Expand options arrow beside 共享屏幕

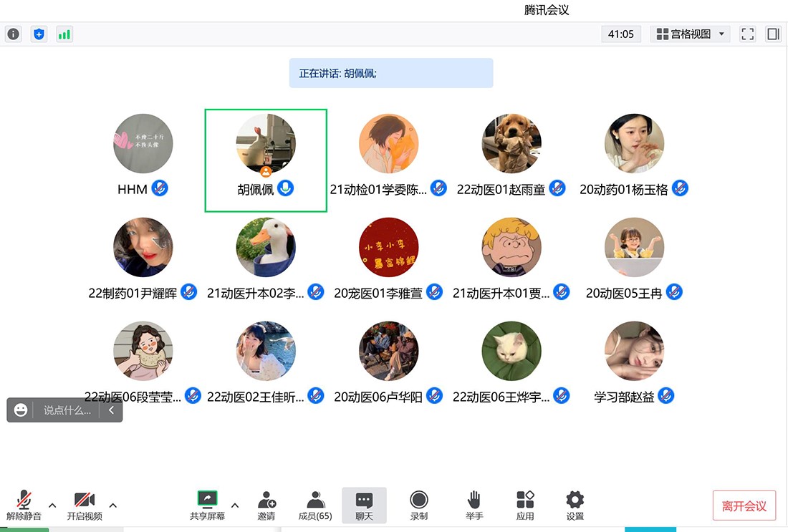click(235, 506)
